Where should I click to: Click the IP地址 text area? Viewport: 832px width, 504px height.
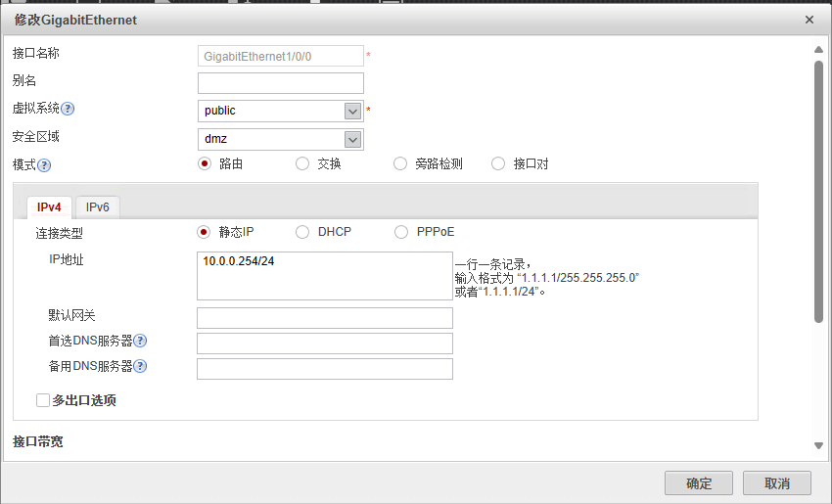point(325,276)
